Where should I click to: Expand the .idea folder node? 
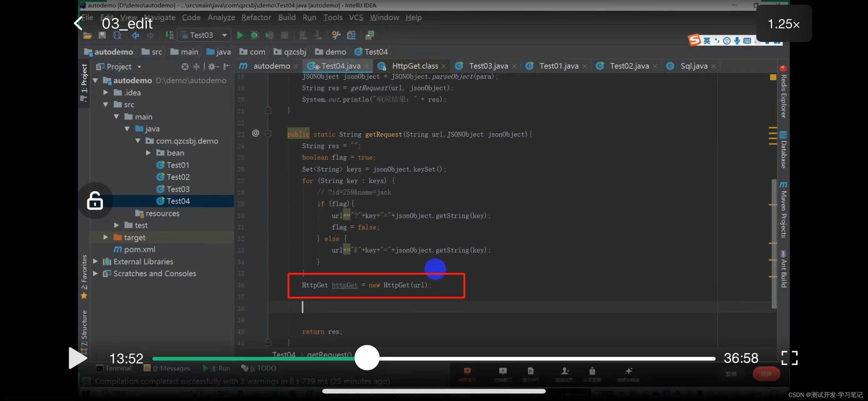[105, 92]
